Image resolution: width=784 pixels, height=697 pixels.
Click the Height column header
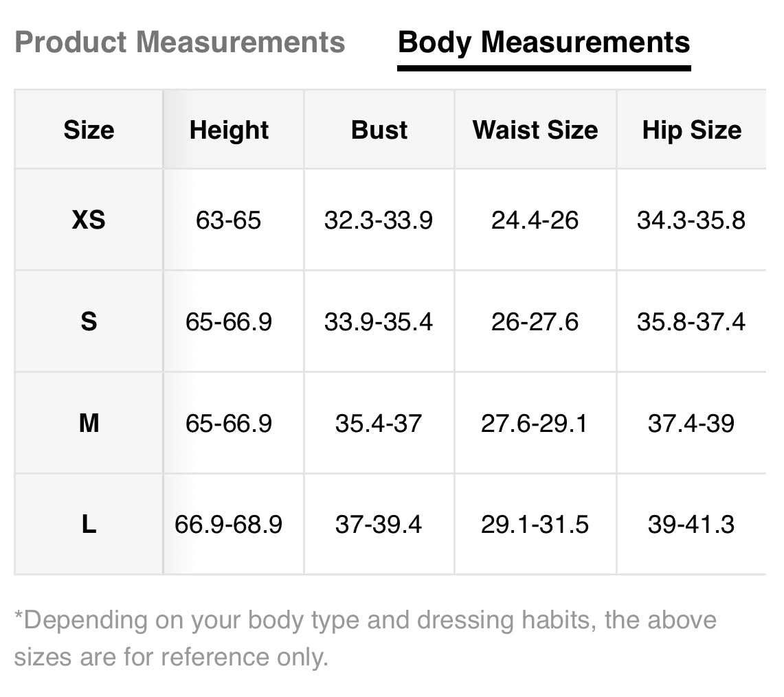point(229,130)
